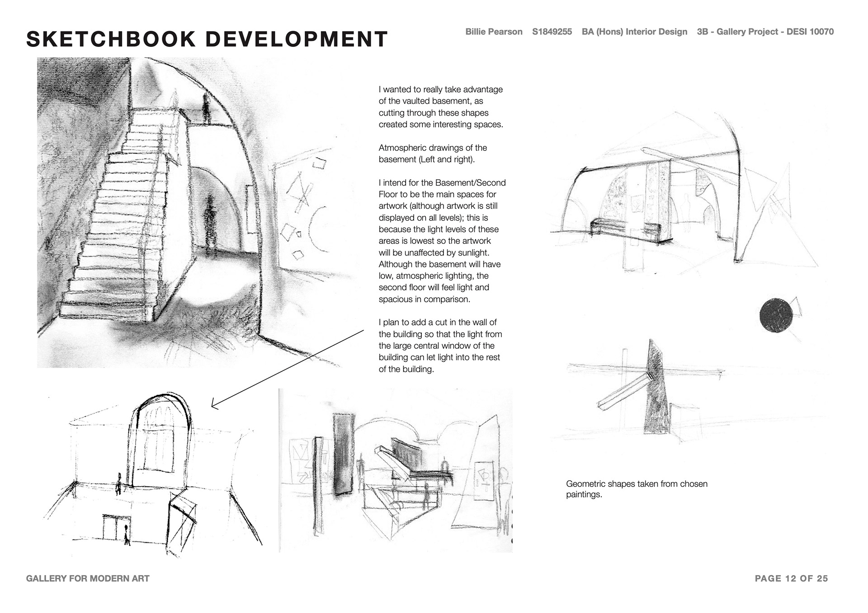
Task: Click the paragraph beginning 'I plan to add a cut'
Action: point(440,346)
